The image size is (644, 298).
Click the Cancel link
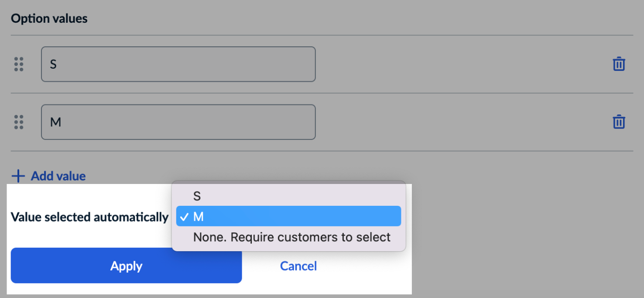pyautogui.click(x=298, y=266)
